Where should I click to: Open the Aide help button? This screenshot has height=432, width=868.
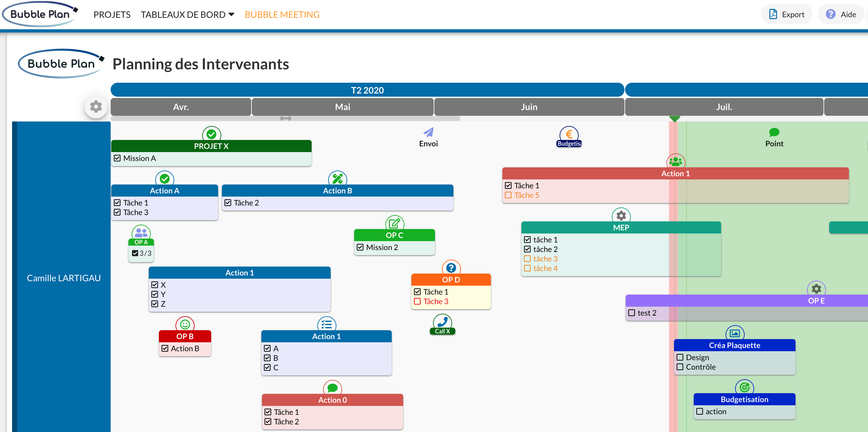click(x=841, y=15)
